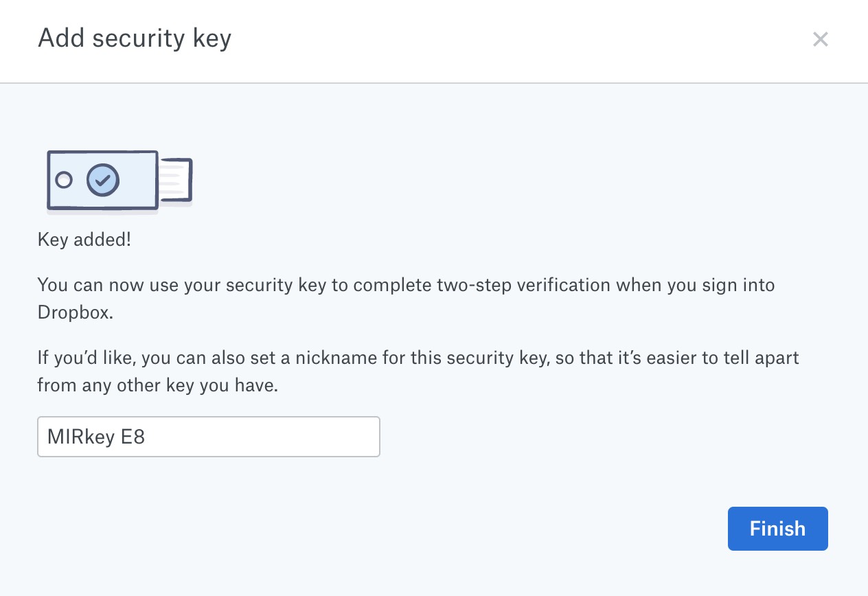Dismiss the dialog with the close control
Viewport: 868px width, 596px height.
[821, 39]
